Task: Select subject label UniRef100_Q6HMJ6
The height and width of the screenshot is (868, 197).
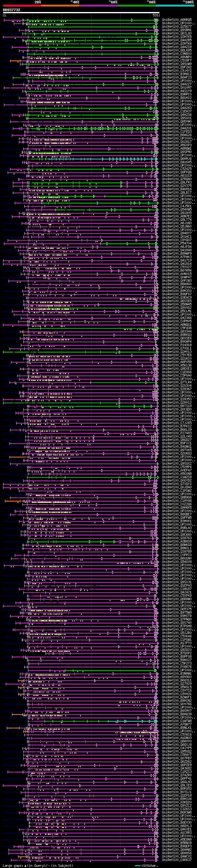Action: click(x=177, y=159)
